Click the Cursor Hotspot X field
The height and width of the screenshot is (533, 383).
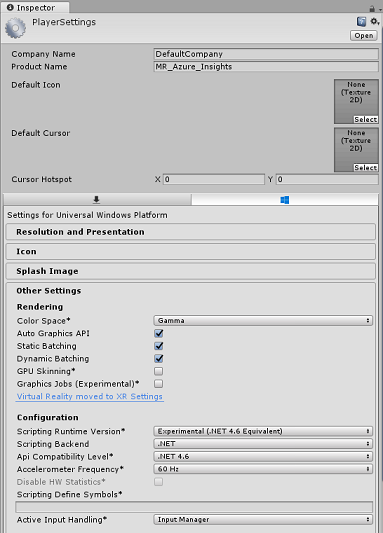pyautogui.click(x=214, y=179)
